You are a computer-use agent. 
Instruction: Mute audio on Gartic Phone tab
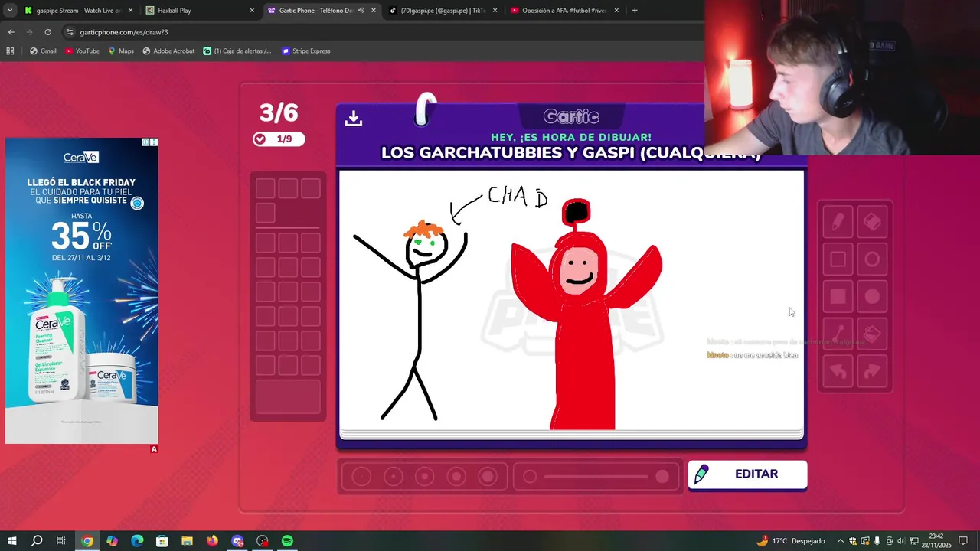(361, 11)
